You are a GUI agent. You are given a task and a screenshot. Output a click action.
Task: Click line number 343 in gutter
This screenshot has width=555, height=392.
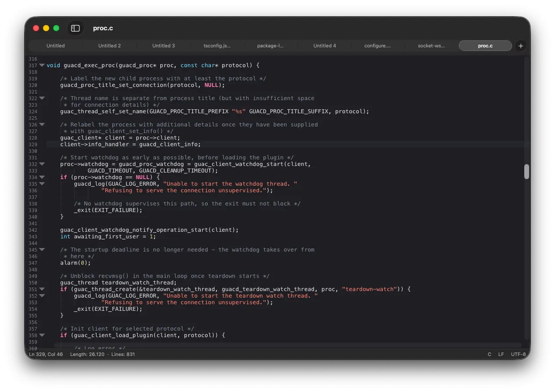point(33,237)
